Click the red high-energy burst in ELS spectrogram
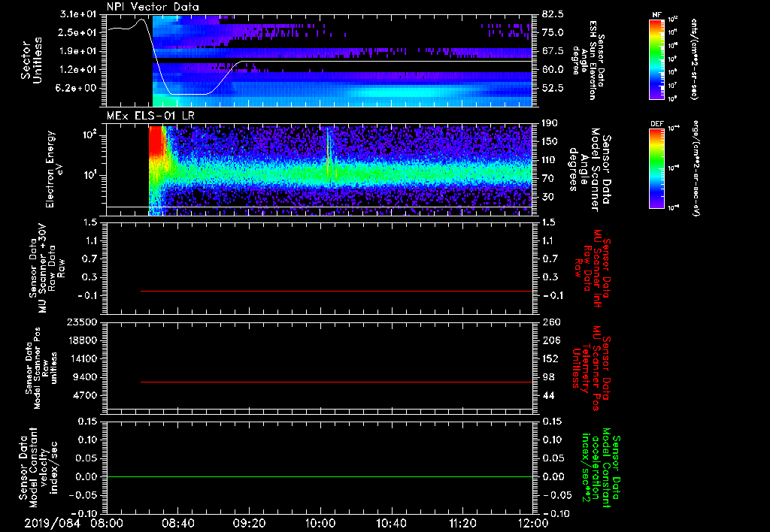This screenshot has height=532, width=770. coord(156,143)
